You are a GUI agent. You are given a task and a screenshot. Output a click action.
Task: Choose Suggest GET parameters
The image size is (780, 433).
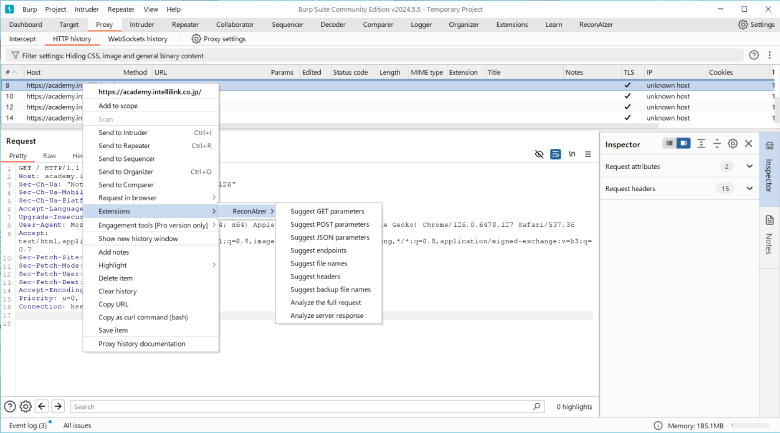pyautogui.click(x=327, y=211)
